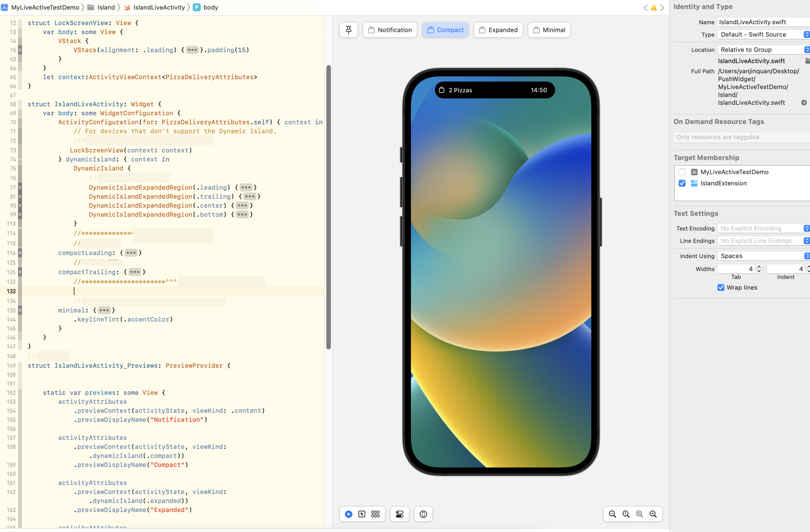Expand folded compactLeading code block
This screenshot has height=532, width=810.
131,253
